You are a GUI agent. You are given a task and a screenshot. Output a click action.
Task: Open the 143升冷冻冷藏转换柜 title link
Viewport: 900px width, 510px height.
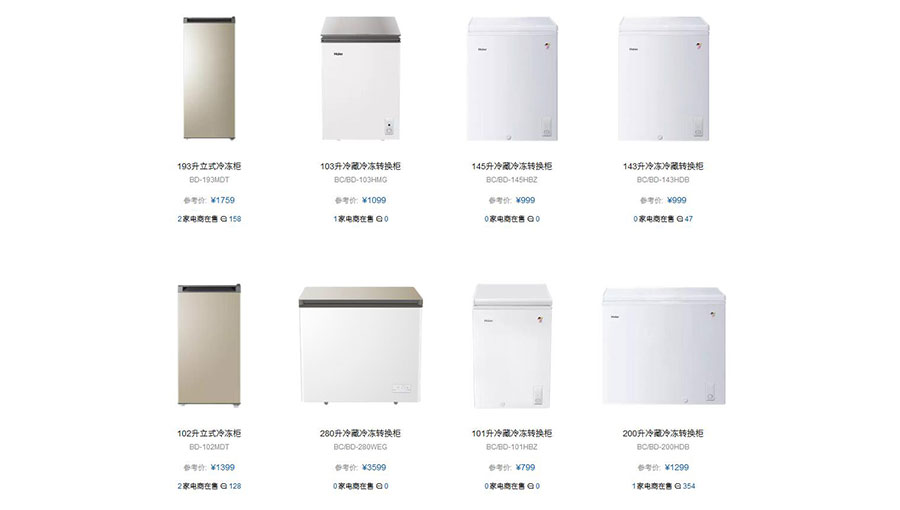[663, 166]
